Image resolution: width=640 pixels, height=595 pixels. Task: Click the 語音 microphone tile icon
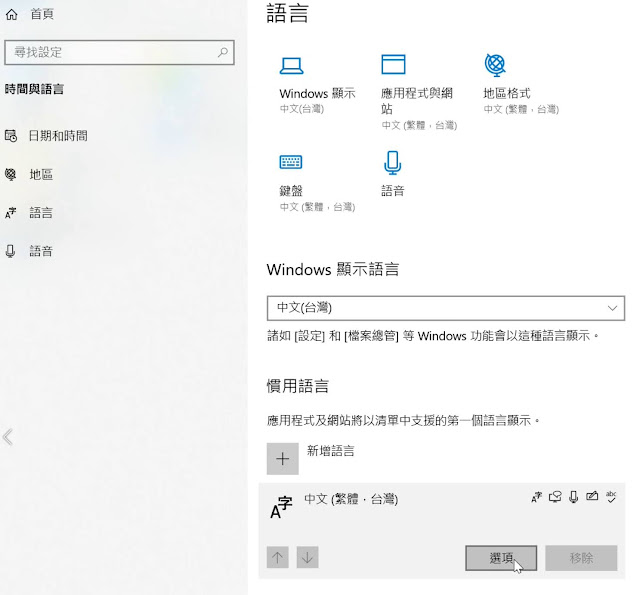click(392, 162)
